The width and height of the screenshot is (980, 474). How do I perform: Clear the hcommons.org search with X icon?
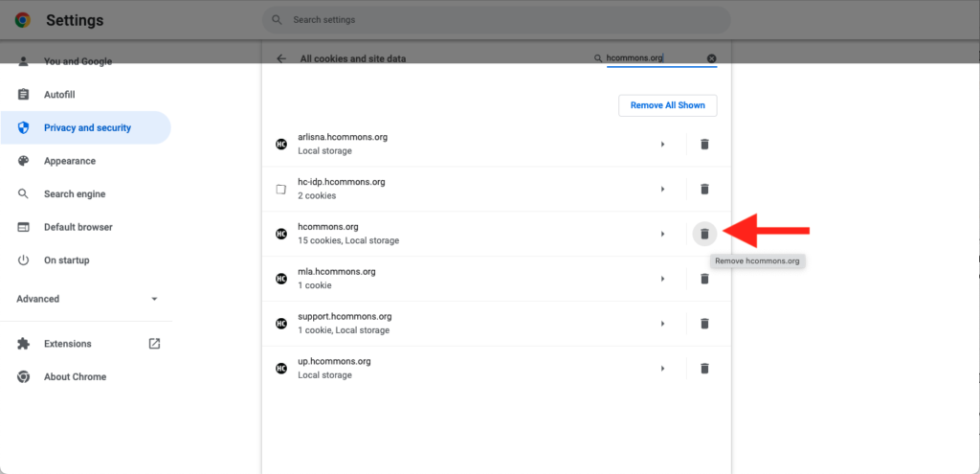pyautogui.click(x=711, y=58)
